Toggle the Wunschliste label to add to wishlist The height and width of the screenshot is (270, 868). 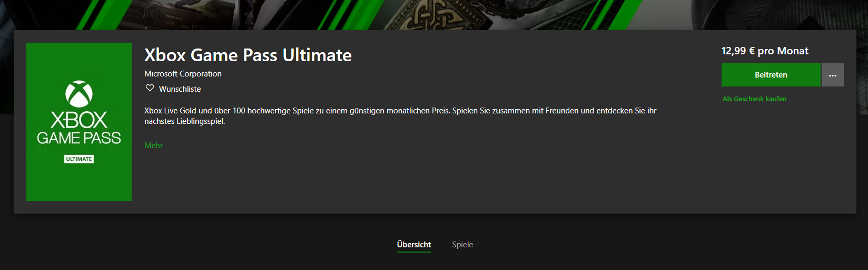180,89
